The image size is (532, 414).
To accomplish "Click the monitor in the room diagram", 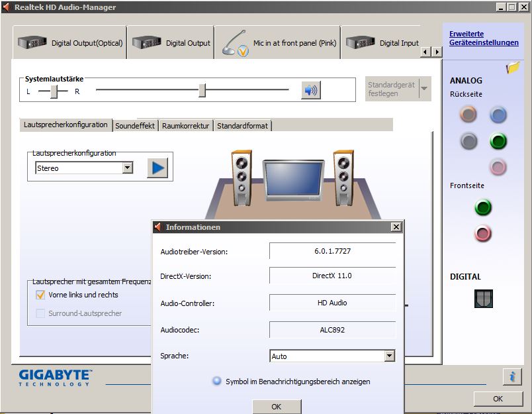I will (294, 180).
